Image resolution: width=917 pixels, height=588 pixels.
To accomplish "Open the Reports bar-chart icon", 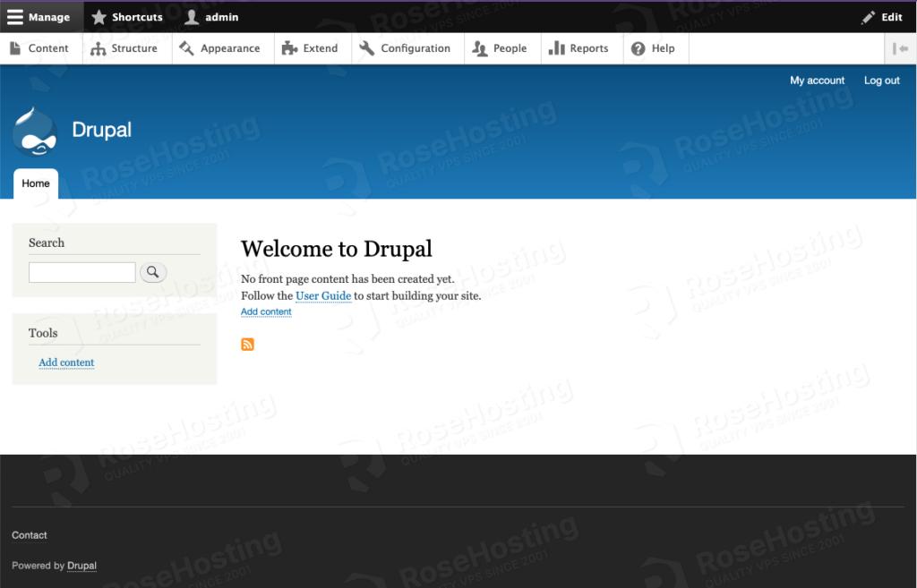I will tap(557, 48).
